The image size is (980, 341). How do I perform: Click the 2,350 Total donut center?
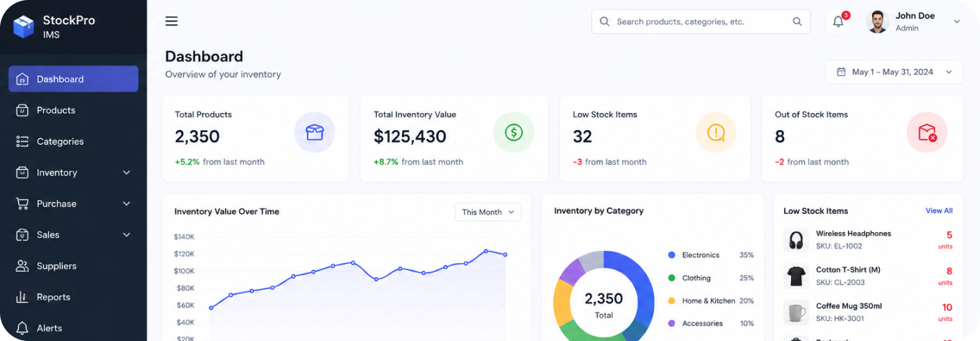[x=604, y=304]
